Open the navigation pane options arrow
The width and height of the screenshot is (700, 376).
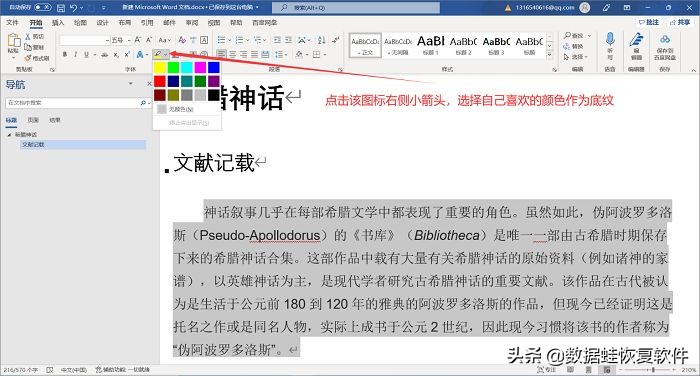pyautogui.click(x=130, y=84)
